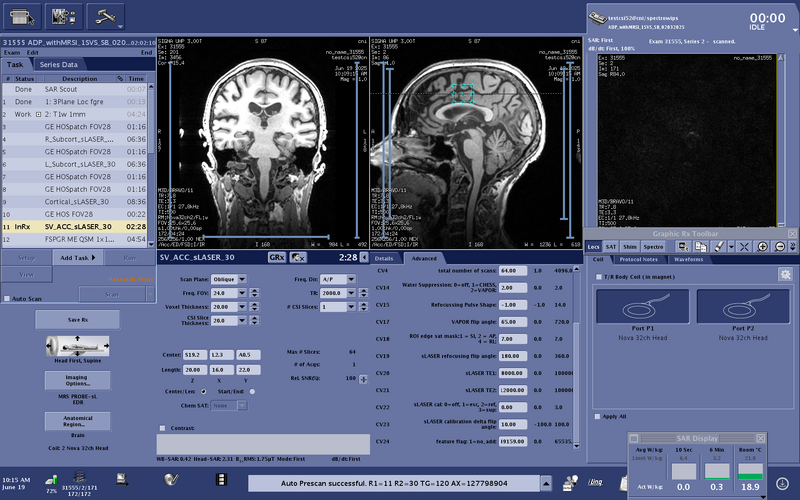Open the film strip icon in bottom bar
Image resolution: width=800 pixels, height=500 pixels.
click(220, 480)
